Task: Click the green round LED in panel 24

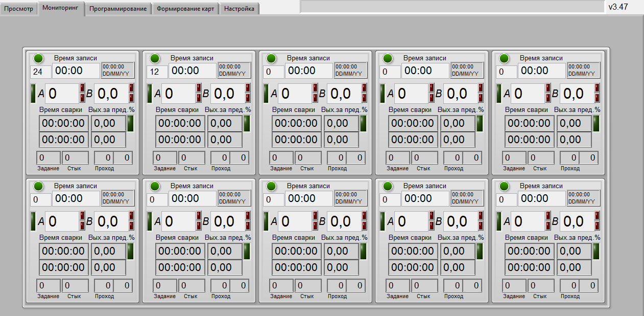Action: [x=39, y=58]
